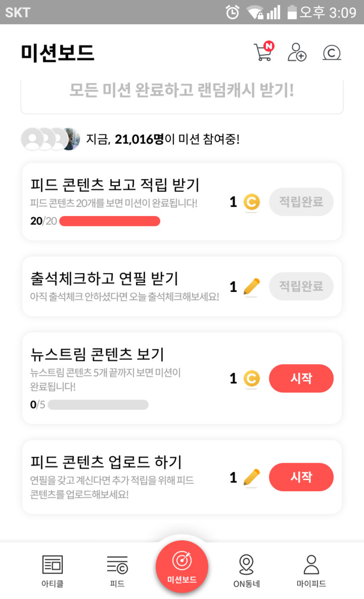This screenshot has height=599, width=364.
Task: Open the 마이피드 tab
Action: [311, 570]
